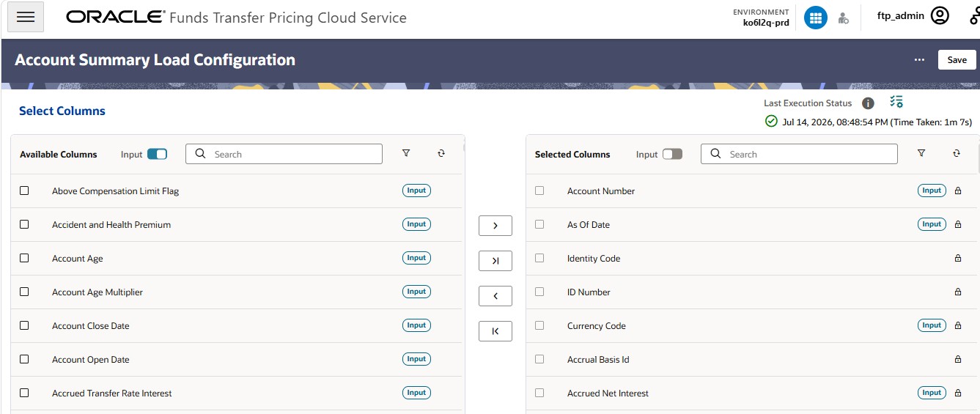Show Last Execution Status info icon
Screen dimensions: 980x414
point(868,103)
